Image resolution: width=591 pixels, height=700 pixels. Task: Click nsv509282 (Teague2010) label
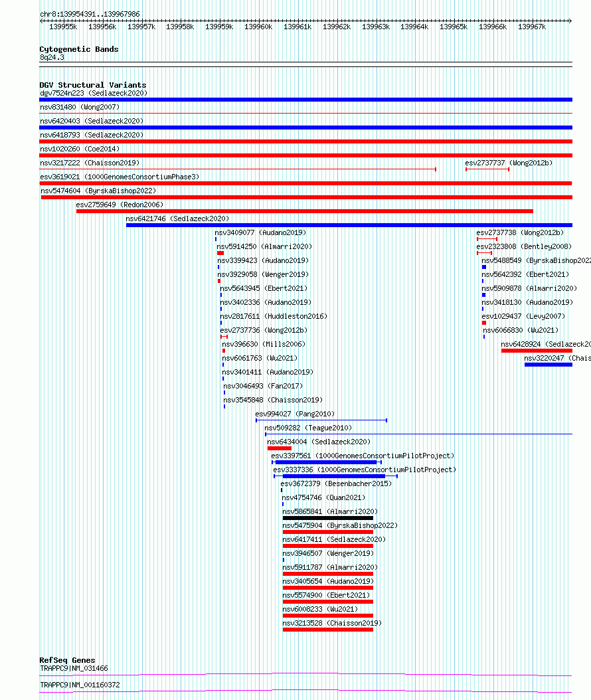click(x=308, y=428)
